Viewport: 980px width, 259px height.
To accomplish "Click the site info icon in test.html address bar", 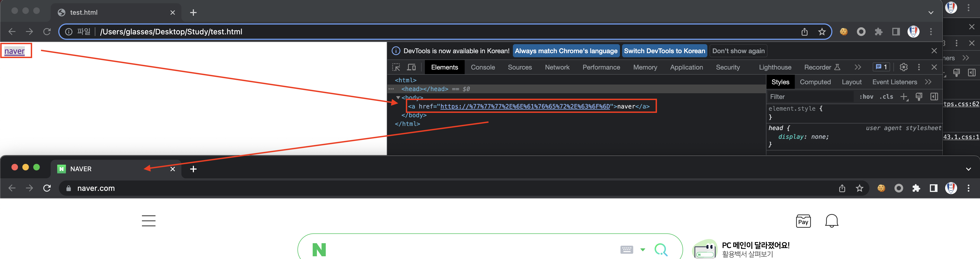I will pos(68,32).
